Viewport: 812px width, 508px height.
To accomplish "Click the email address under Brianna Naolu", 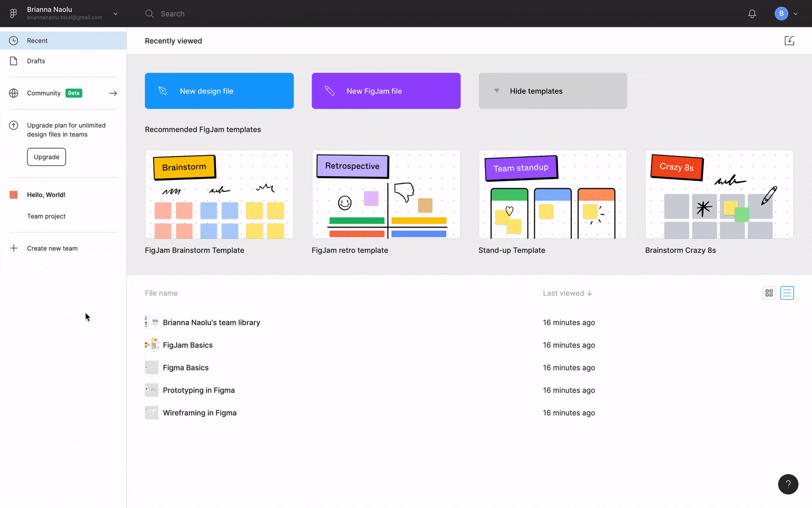I will (x=64, y=17).
